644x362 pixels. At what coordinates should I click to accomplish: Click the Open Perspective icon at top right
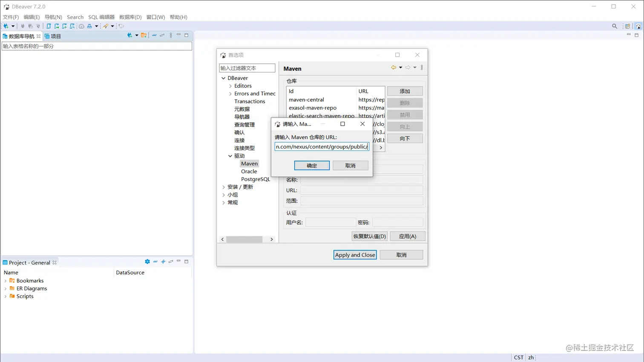[x=627, y=26]
